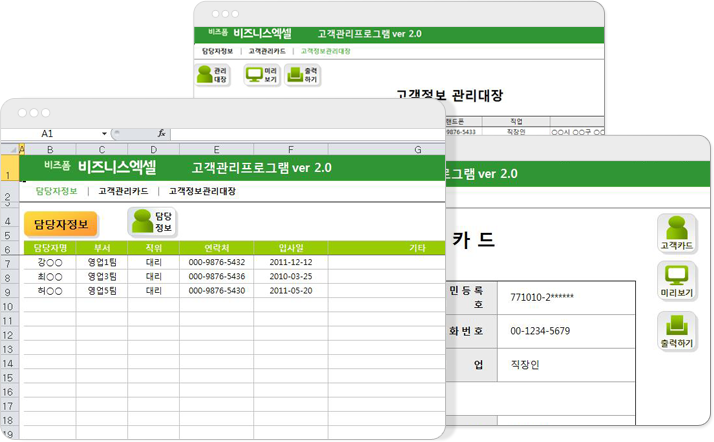The width and height of the screenshot is (714, 442).
Task: Select the date cell 2011-12-12
Action: (291, 263)
